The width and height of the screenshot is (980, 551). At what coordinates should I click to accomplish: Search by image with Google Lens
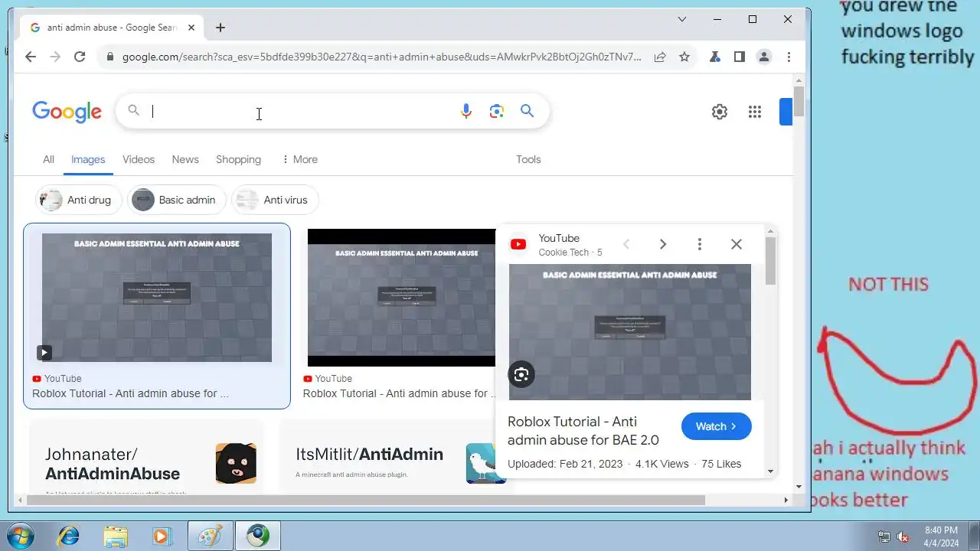[x=497, y=112]
